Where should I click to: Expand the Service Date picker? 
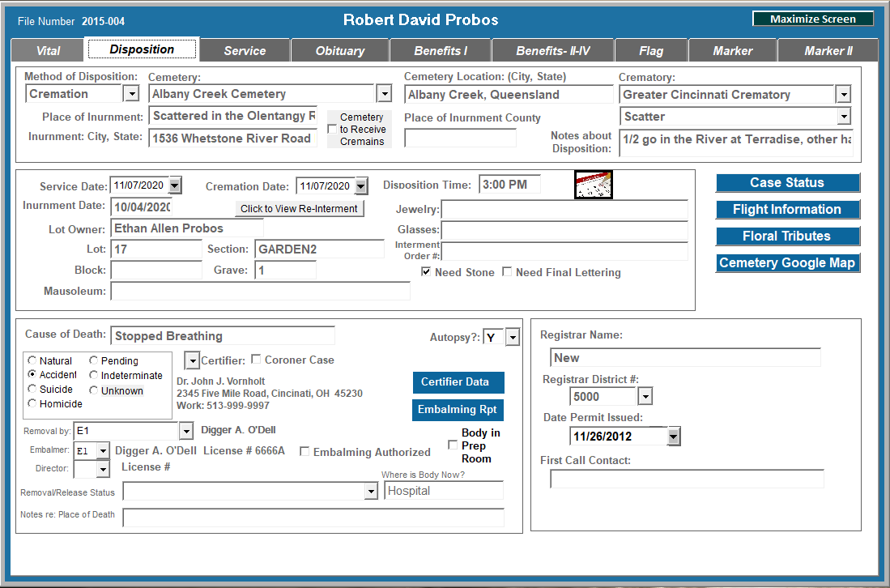point(174,185)
